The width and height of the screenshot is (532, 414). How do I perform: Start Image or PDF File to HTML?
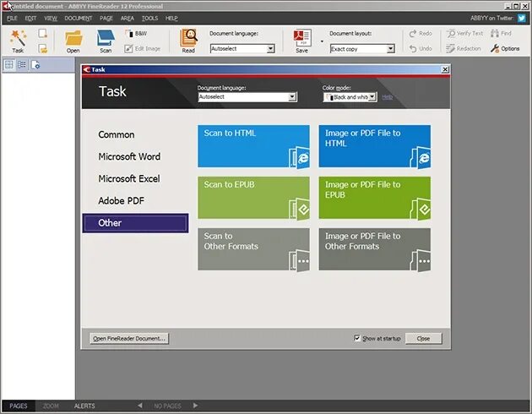375,146
